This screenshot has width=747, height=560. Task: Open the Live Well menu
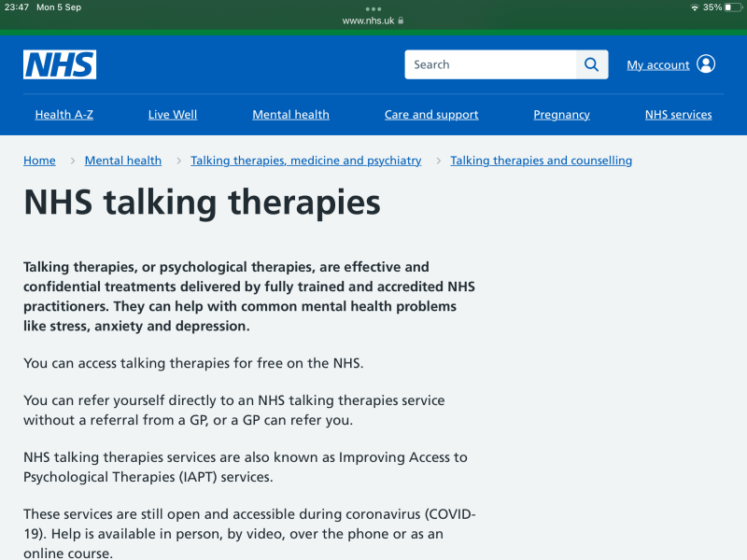coord(173,114)
